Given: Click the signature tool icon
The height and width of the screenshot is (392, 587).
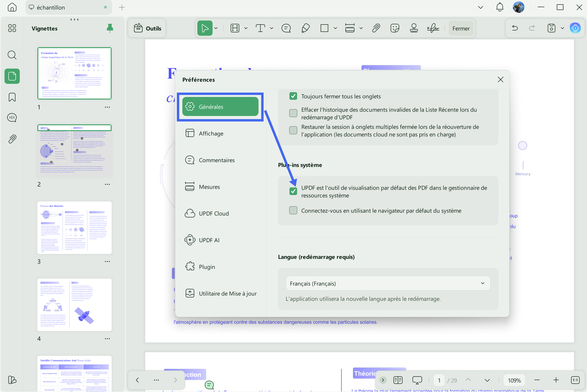Looking at the screenshot, I should click(x=433, y=28).
